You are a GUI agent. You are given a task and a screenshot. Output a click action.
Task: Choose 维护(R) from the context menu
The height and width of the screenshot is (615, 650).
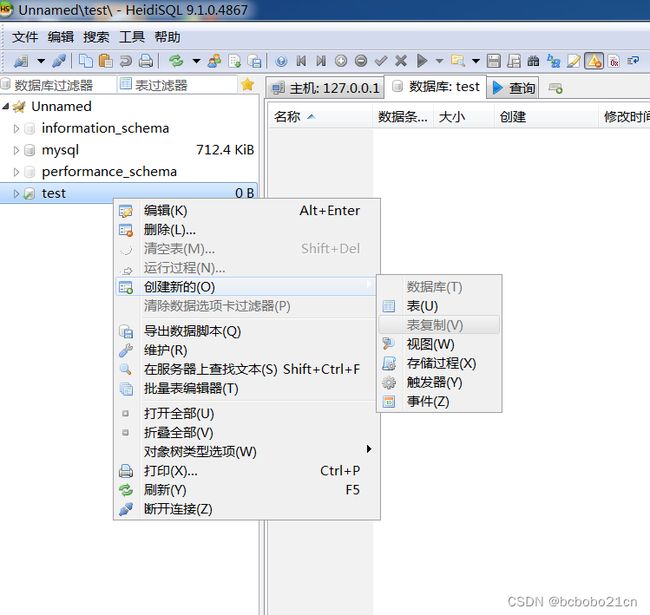pos(246,351)
